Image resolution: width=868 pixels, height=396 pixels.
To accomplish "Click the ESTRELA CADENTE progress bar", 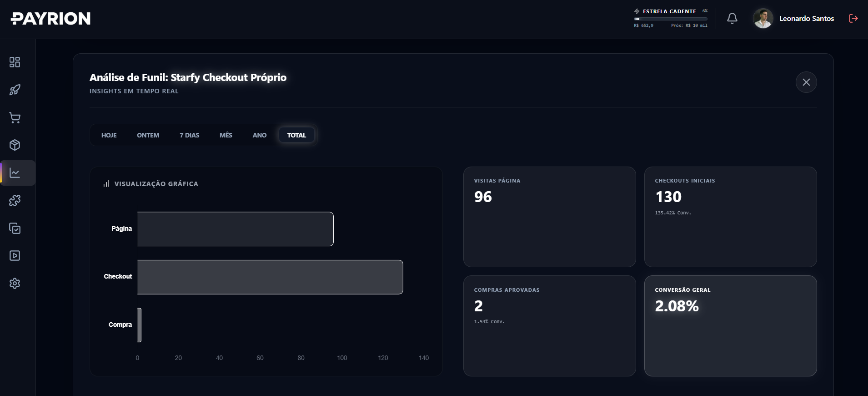I will [x=671, y=18].
